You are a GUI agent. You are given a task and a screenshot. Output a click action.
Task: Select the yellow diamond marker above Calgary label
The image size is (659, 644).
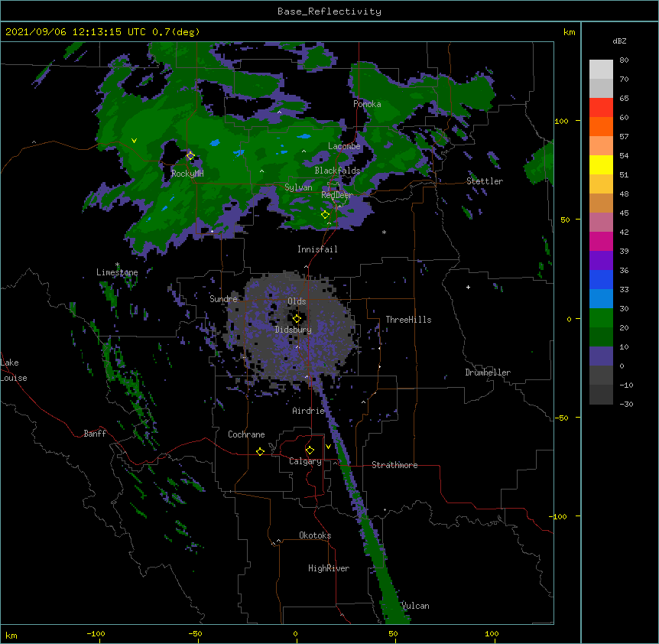click(x=310, y=450)
